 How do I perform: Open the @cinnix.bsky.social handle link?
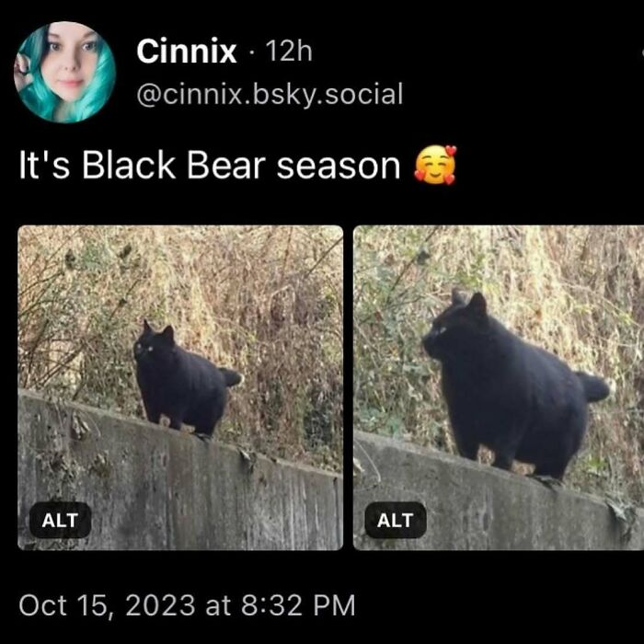tap(270, 94)
